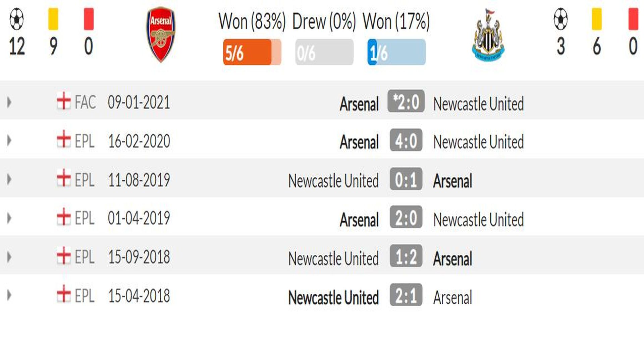The height and width of the screenshot is (362, 644).
Task: Expand the 11-08-2019 match details arrow
Action: point(9,179)
